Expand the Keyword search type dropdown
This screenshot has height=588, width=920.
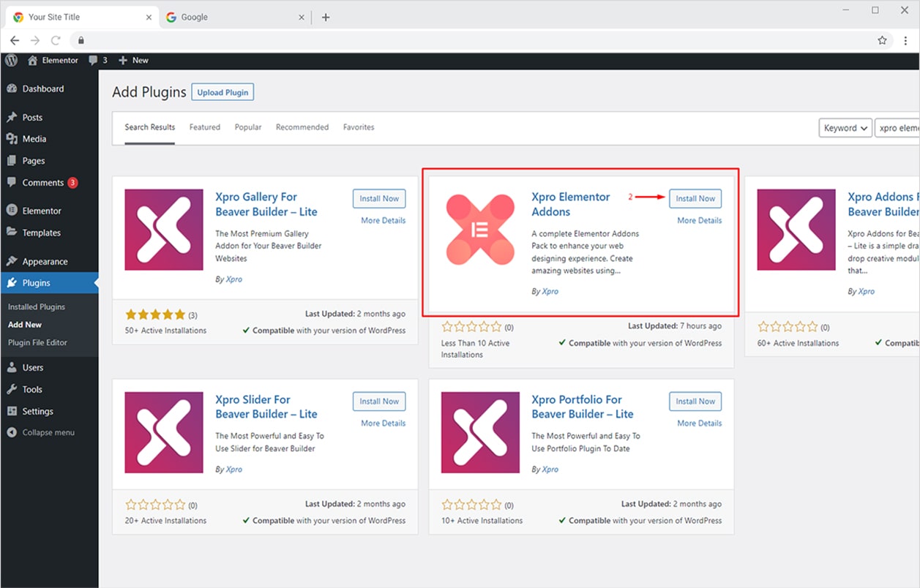[x=845, y=128]
